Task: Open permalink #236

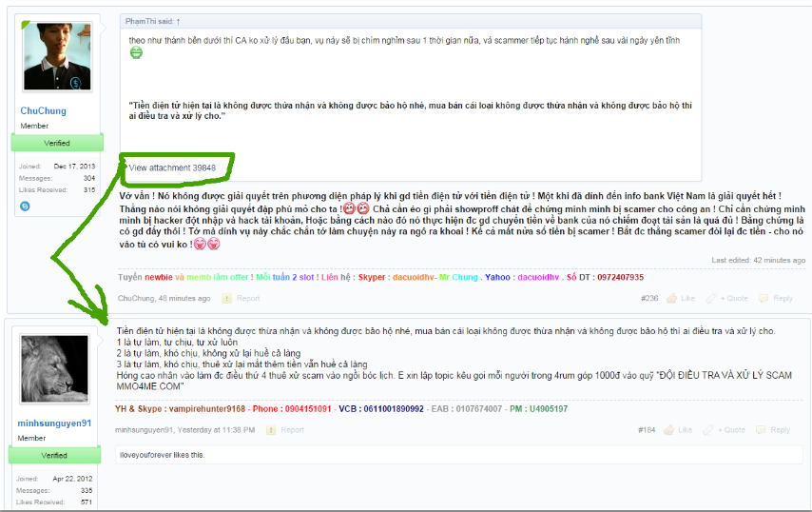Action: [x=649, y=299]
